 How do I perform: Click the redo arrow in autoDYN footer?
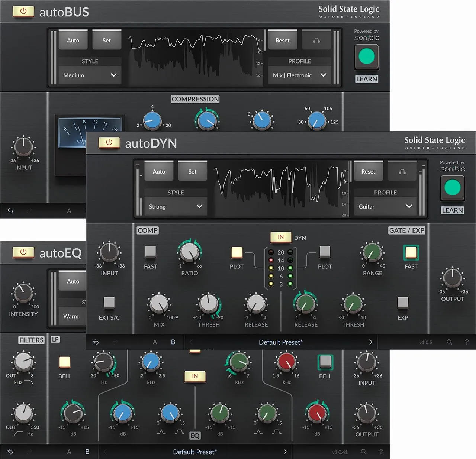click(x=115, y=342)
